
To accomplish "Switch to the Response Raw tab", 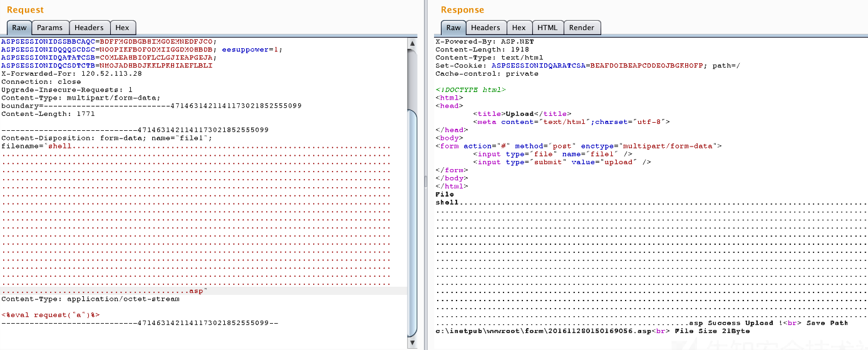I will coord(453,28).
